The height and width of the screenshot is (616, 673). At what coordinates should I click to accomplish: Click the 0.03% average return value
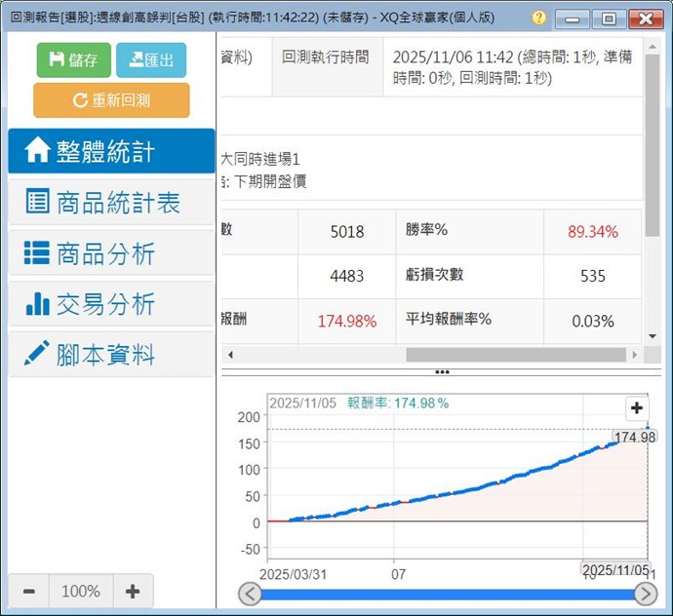coord(593,322)
